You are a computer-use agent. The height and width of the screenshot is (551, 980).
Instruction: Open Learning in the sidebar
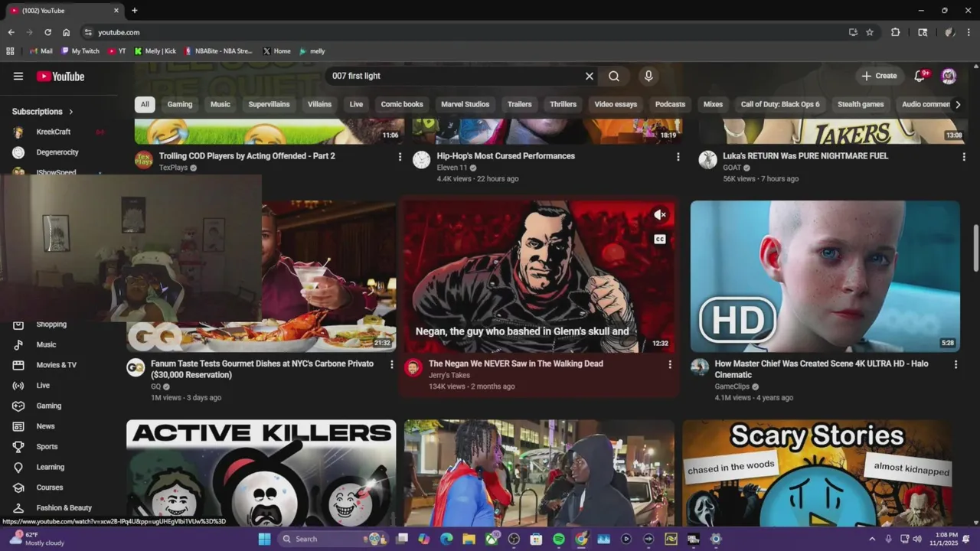click(50, 467)
